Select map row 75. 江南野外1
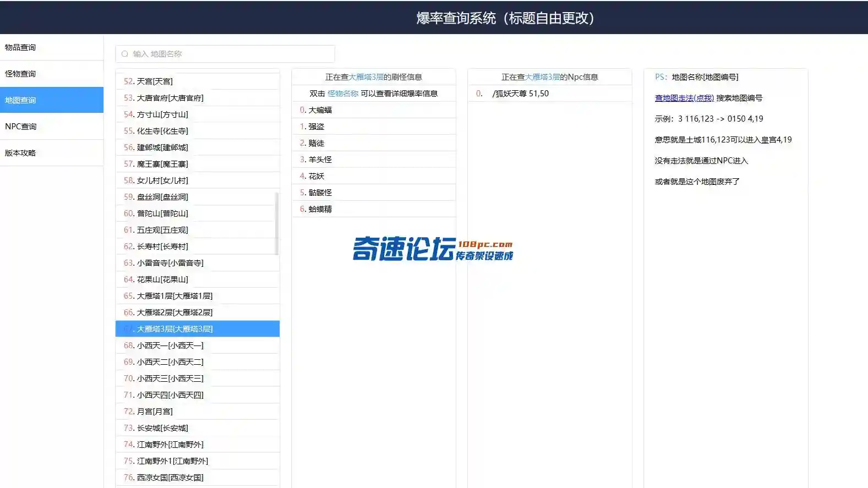Viewport: 868px width, 488px height. pos(198,461)
